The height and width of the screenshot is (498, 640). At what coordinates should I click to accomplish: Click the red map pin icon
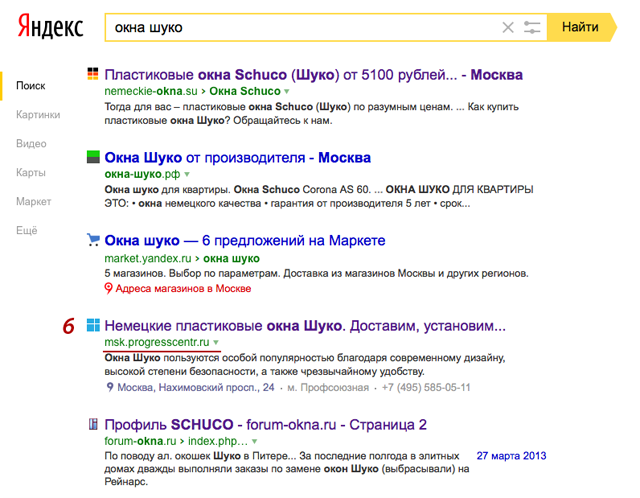108,288
